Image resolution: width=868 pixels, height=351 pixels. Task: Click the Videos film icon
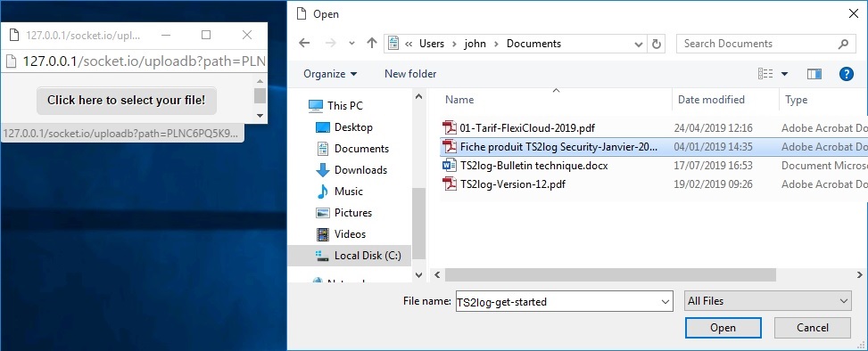click(323, 234)
